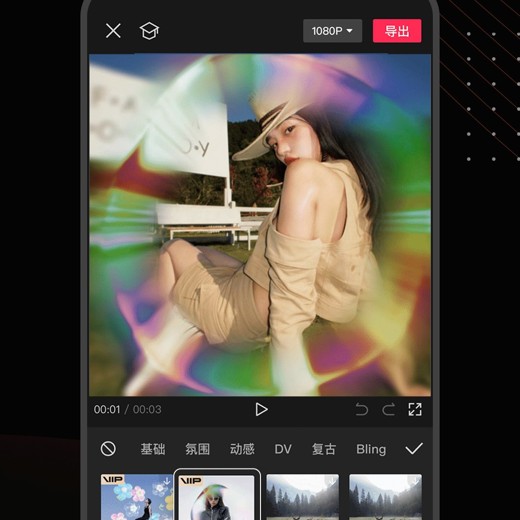The width and height of the screenshot is (520, 520).
Task: Switch to the Bling effects tab
Action: pos(371,449)
